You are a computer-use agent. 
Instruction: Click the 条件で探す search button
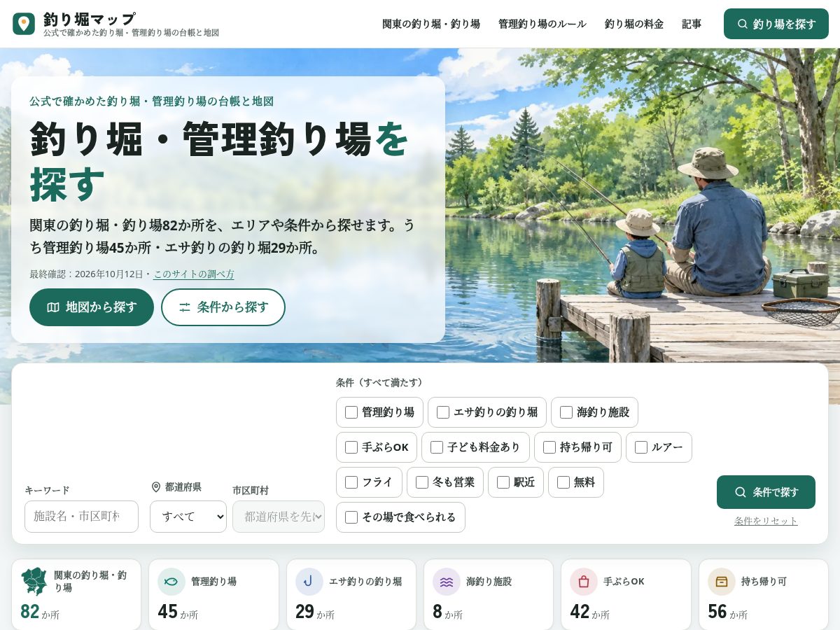[766, 492]
